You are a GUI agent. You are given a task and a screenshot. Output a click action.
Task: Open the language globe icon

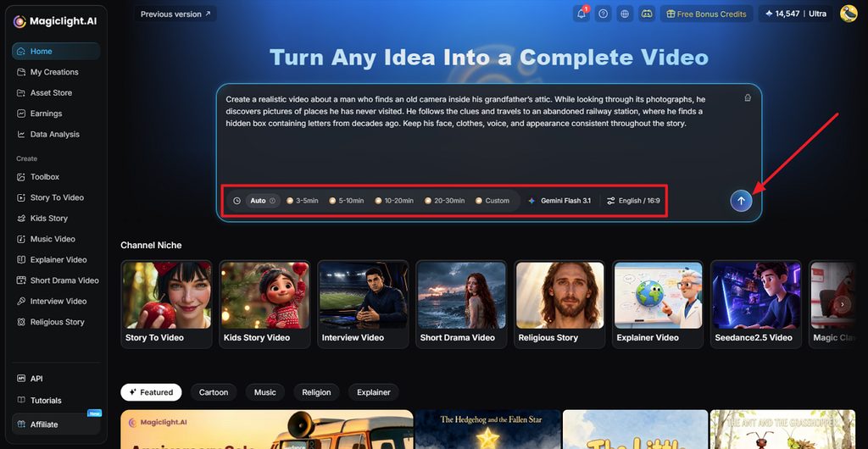click(x=625, y=14)
